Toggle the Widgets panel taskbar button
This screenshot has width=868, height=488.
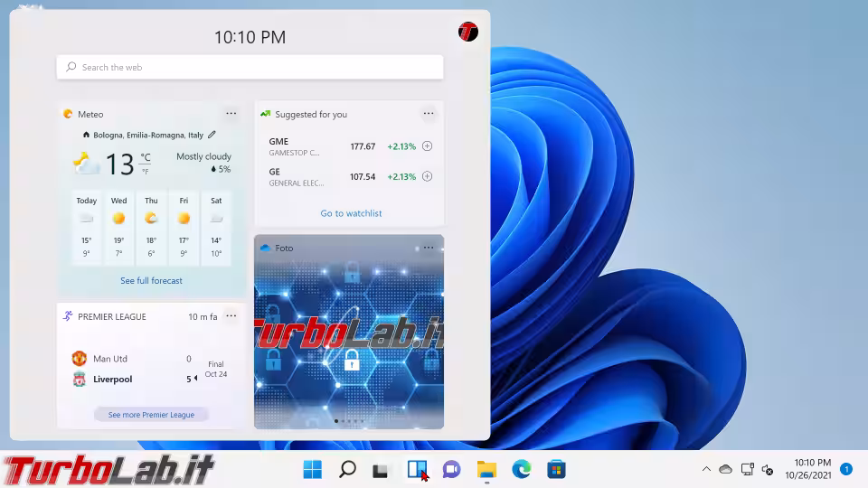coord(416,469)
